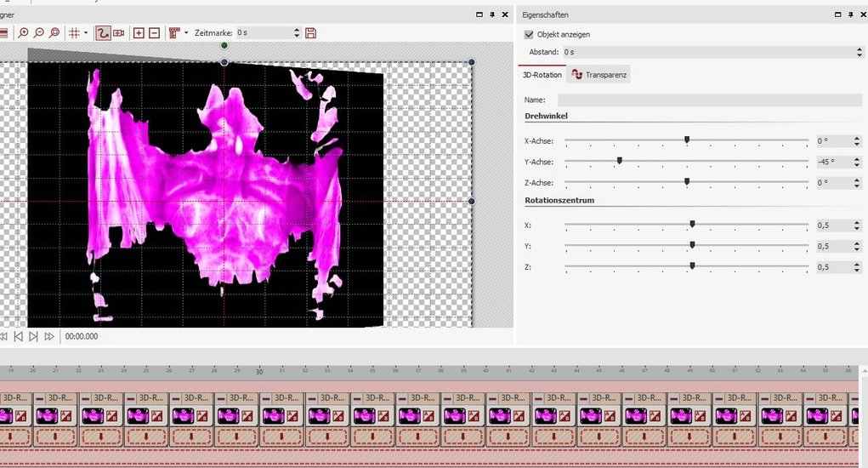The height and width of the screenshot is (468, 868).
Task: Open the grid options dropdown arrow
Action: pos(85,33)
